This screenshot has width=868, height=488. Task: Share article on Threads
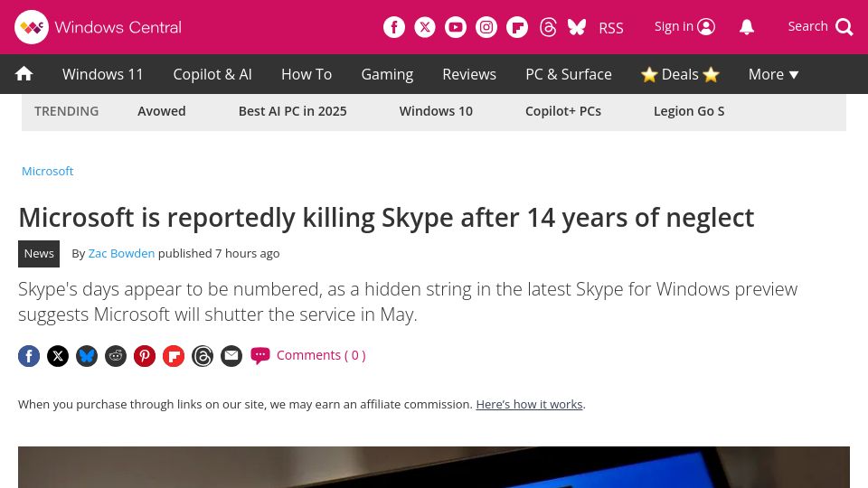click(203, 356)
